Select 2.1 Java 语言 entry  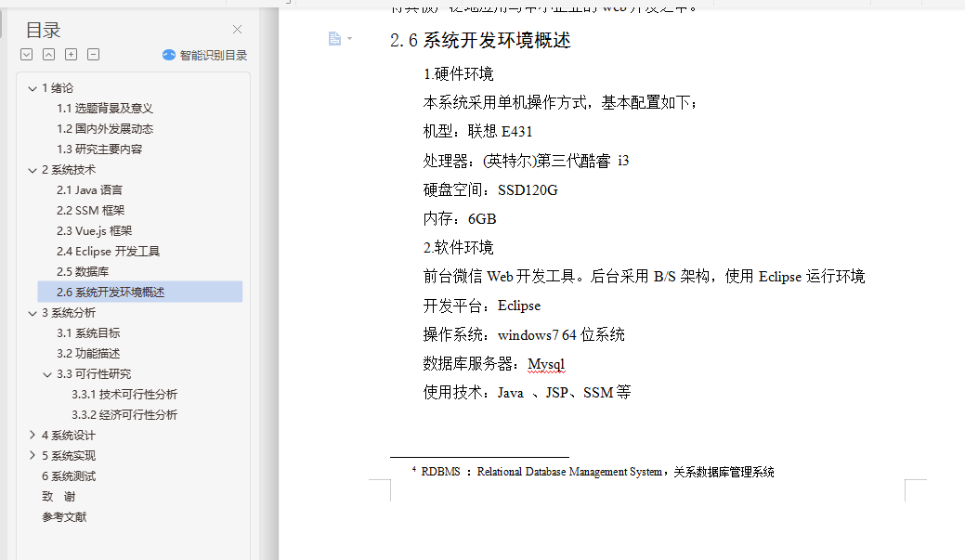[x=89, y=190]
